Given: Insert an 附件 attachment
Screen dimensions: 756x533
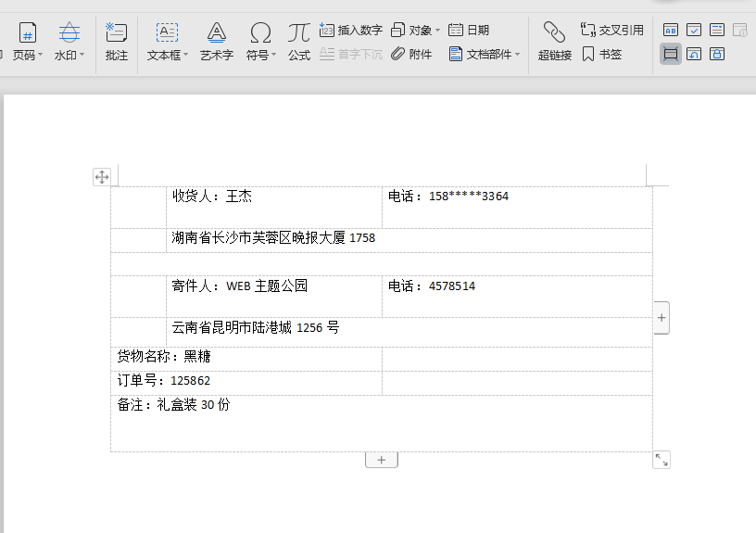Looking at the screenshot, I should 411,54.
